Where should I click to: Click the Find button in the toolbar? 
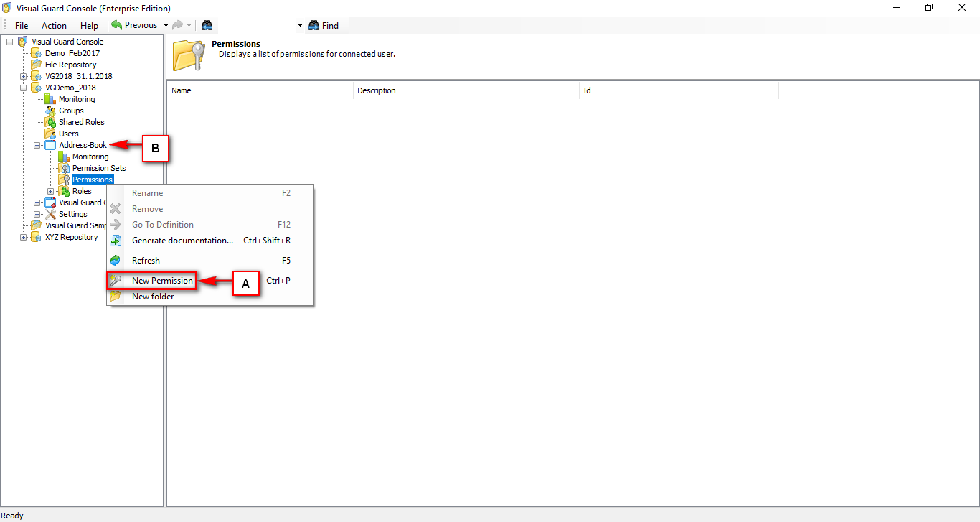point(324,24)
